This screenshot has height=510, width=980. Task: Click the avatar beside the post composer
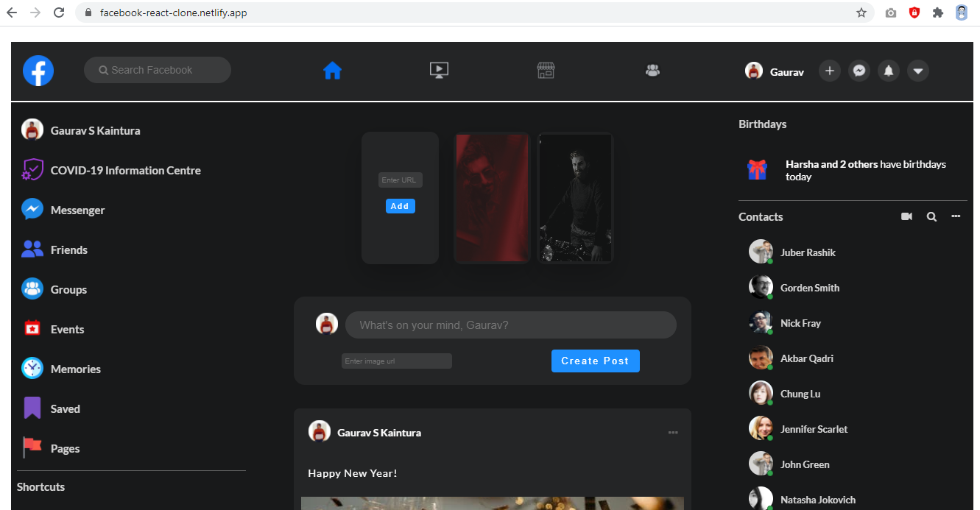point(327,324)
